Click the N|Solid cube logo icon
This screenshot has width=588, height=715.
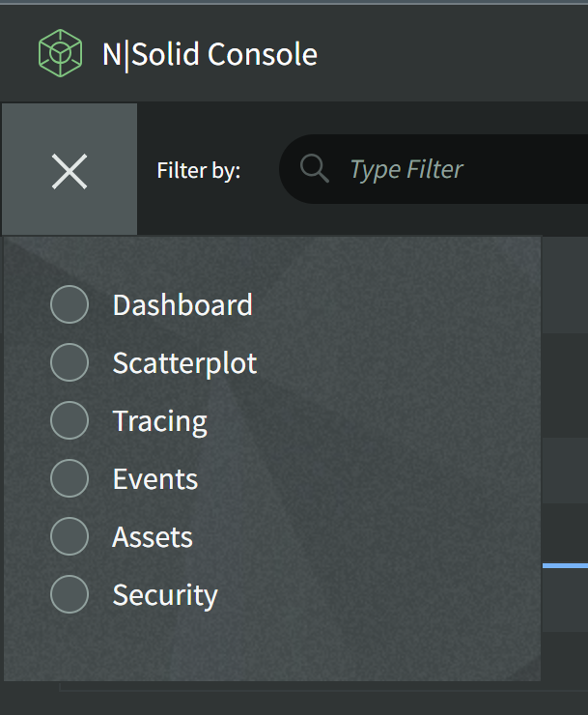coord(60,53)
